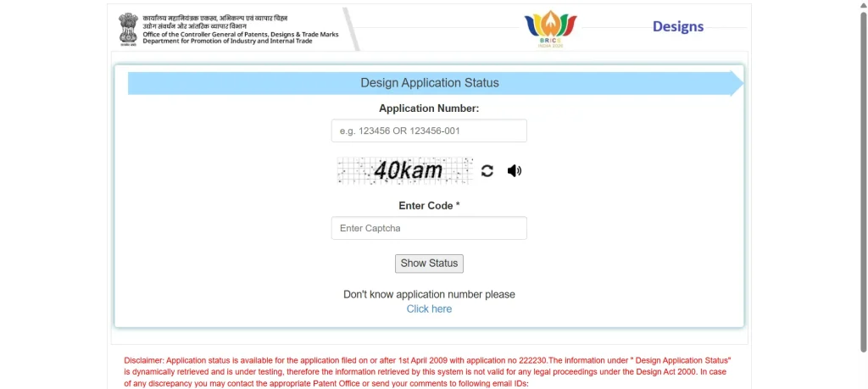
Task: Focus the Application Number input field
Action: click(429, 131)
